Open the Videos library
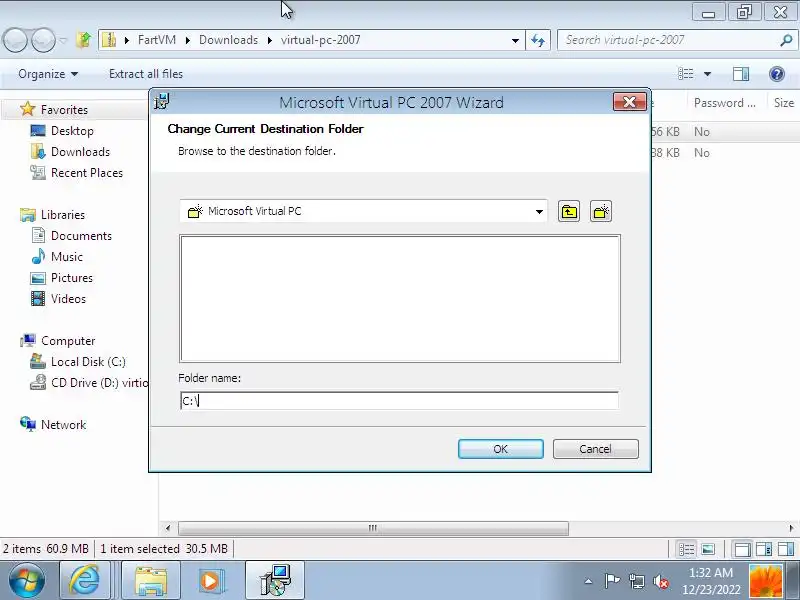The image size is (800, 600). point(68,298)
